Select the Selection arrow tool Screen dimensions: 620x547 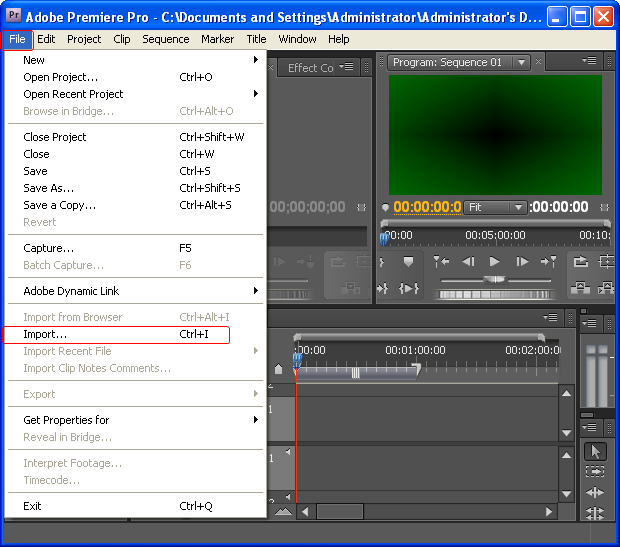pyautogui.click(x=595, y=451)
